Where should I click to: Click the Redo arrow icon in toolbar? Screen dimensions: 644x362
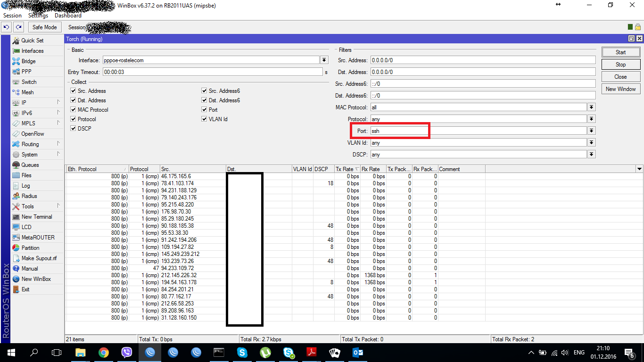tap(18, 27)
